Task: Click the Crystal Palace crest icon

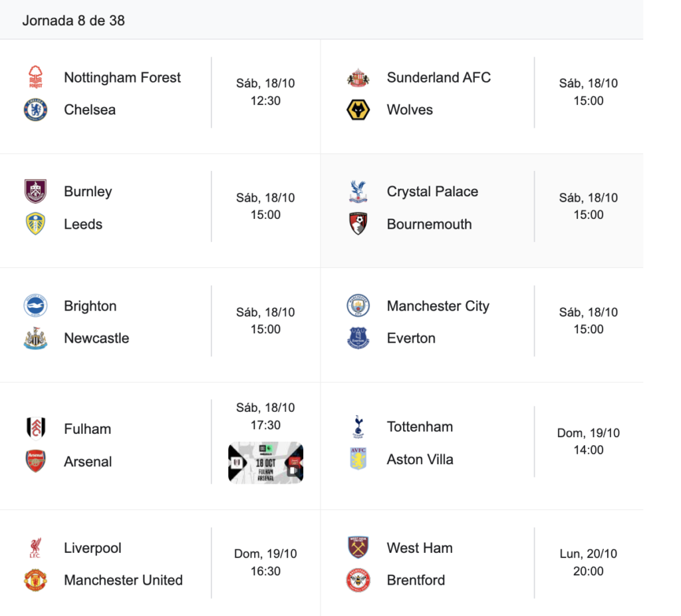Action: 358,192
